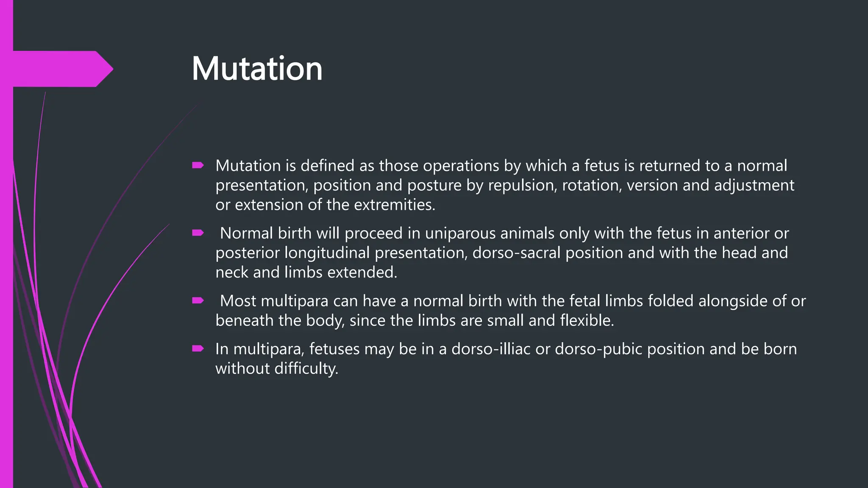The height and width of the screenshot is (488, 868).
Task: Click the phrase 'dorso-sacral position'
Action: point(548,253)
